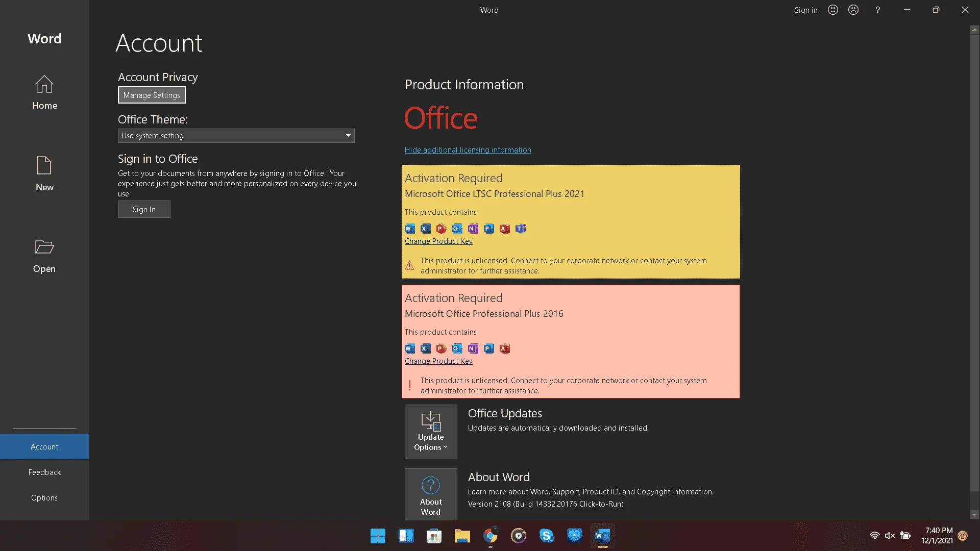Image resolution: width=980 pixels, height=551 pixels.
Task: Expand the Update Options dropdown button
Action: pos(431,432)
